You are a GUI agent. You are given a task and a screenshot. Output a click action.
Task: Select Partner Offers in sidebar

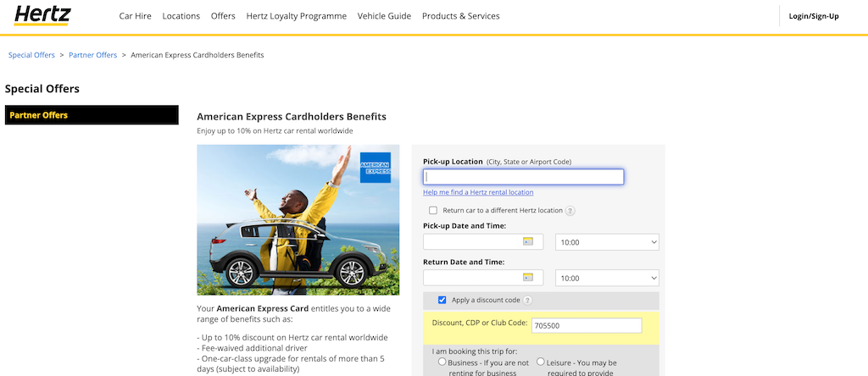pyautogui.click(x=92, y=115)
